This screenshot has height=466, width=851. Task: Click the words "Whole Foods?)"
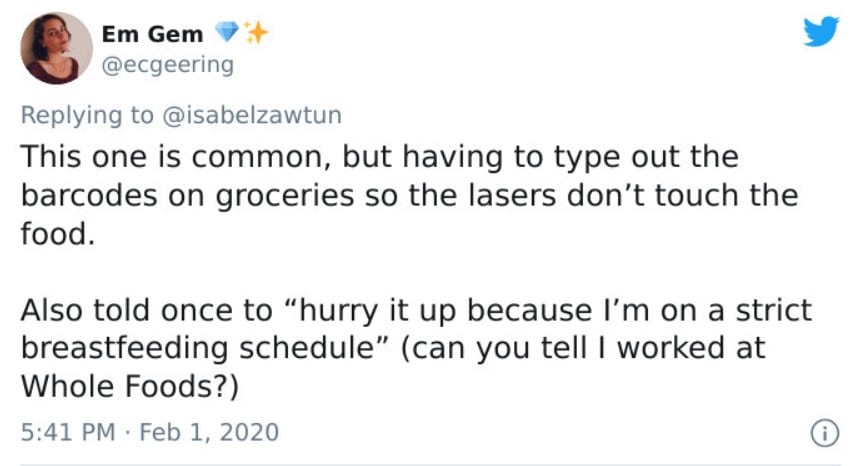130,386
